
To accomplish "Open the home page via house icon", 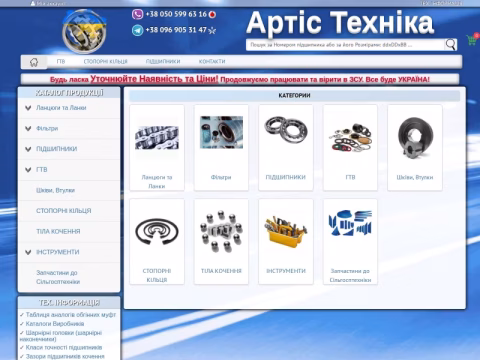I will (34, 62).
